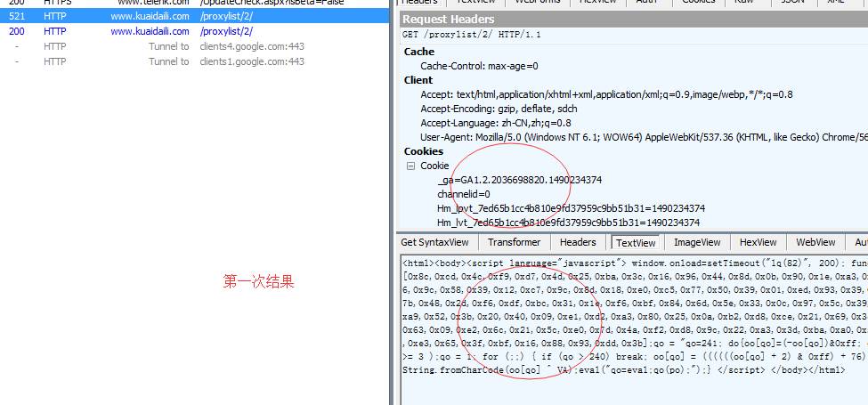Select the Cache-Control: max-age=0 header

pyautogui.click(x=479, y=66)
